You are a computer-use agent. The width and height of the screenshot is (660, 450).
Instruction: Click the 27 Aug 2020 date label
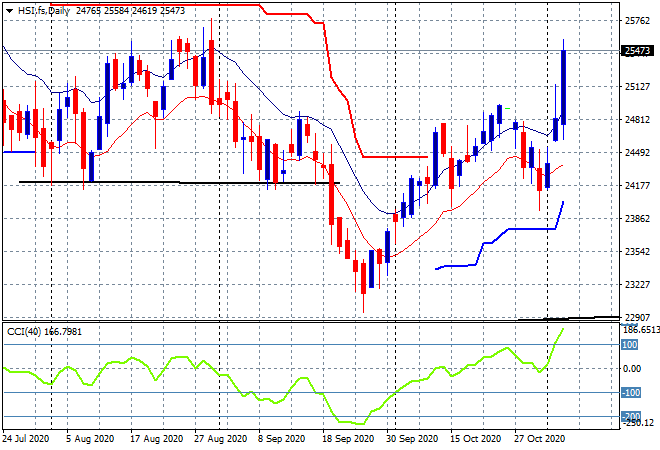tap(221, 439)
